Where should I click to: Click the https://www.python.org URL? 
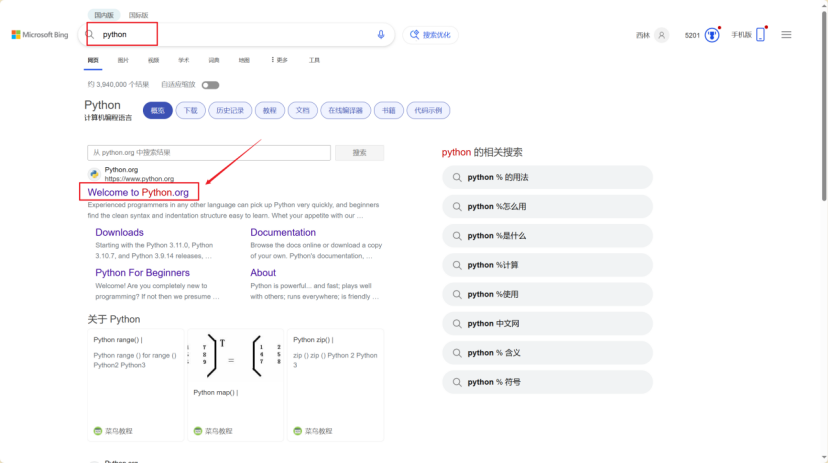tap(139, 179)
